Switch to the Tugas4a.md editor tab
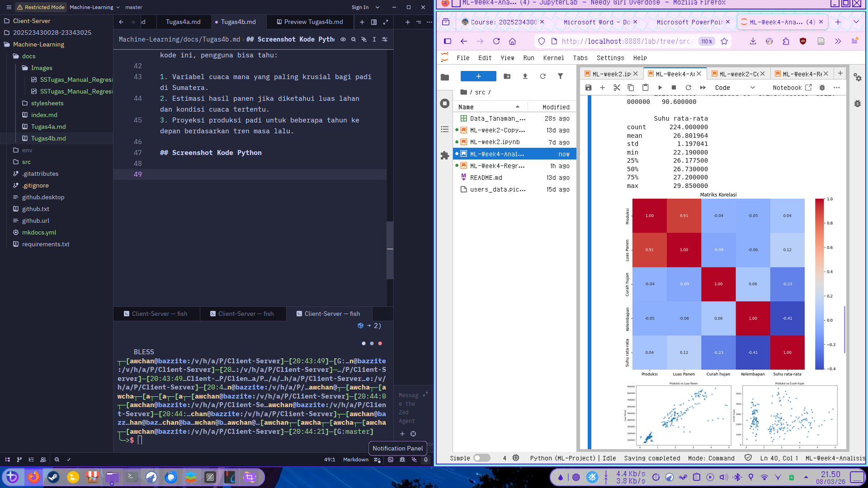The image size is (868, 488). click(x=184, y=21)
